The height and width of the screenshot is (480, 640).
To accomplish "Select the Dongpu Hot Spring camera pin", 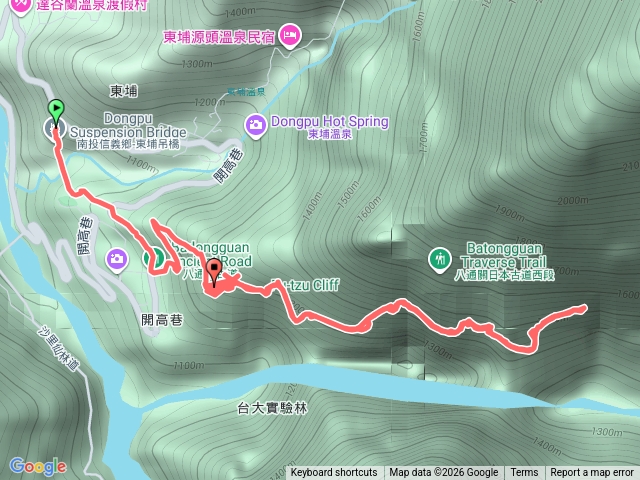I will [x=256, y=126].
